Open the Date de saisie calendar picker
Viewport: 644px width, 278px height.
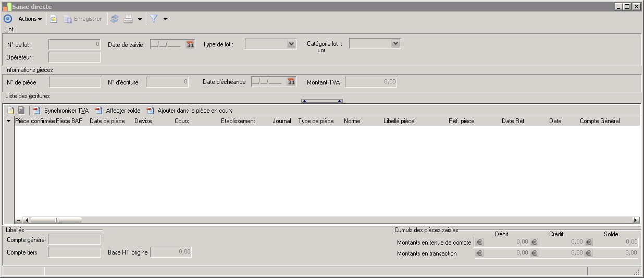click(x=190, y=44)
